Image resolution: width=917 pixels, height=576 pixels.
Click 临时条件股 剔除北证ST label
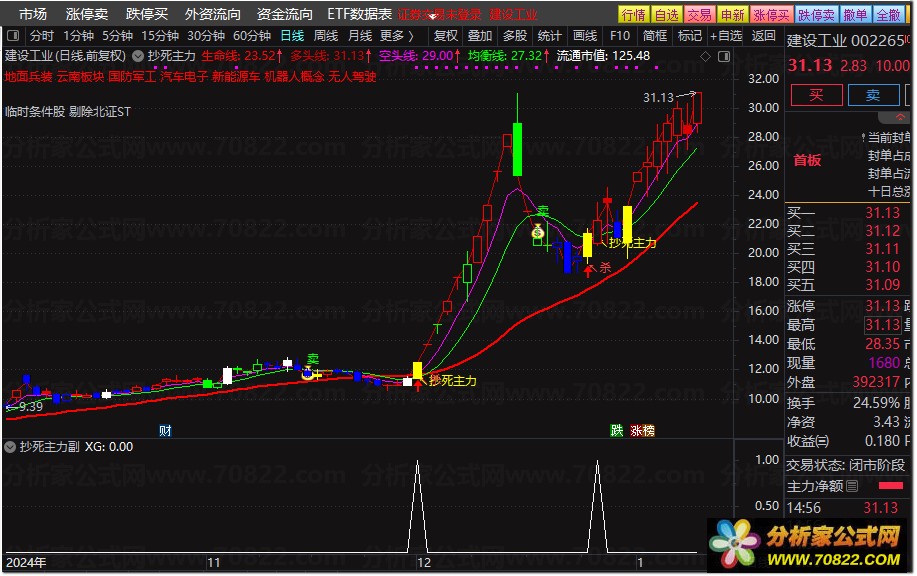(x=68, y=112)
